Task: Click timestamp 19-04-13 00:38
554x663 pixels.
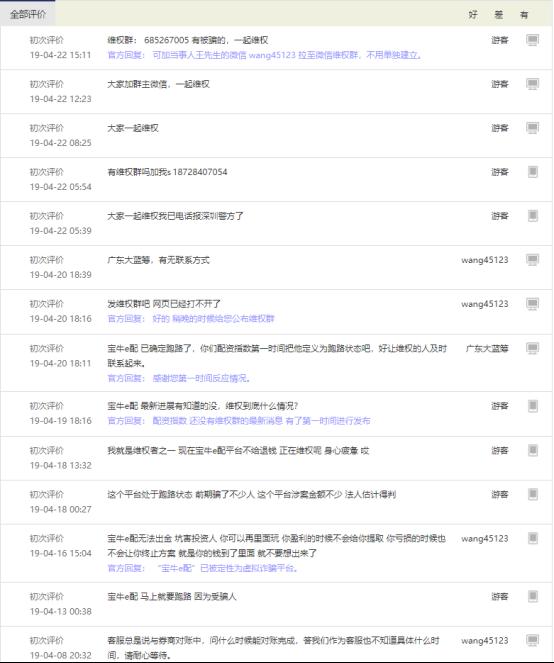Action: coord(60,611)
